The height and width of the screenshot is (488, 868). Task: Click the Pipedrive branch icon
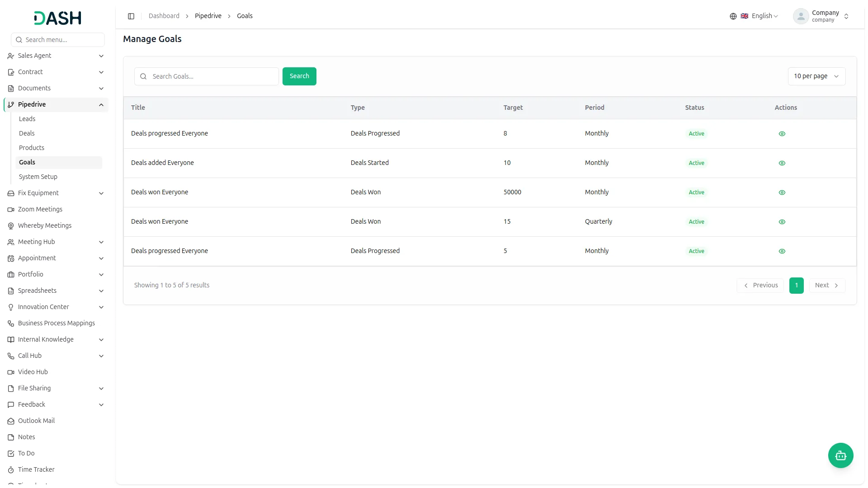[x=11, y=105]
